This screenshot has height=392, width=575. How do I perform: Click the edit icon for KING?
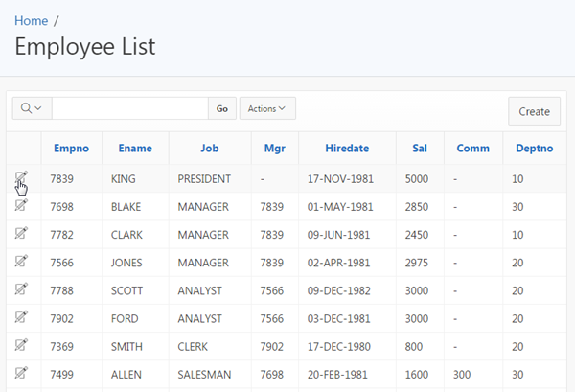coord(21,177)
